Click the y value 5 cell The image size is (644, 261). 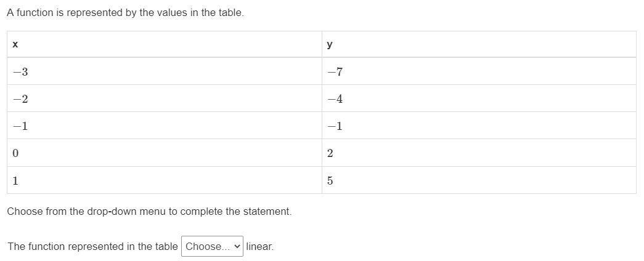[479, 180]
